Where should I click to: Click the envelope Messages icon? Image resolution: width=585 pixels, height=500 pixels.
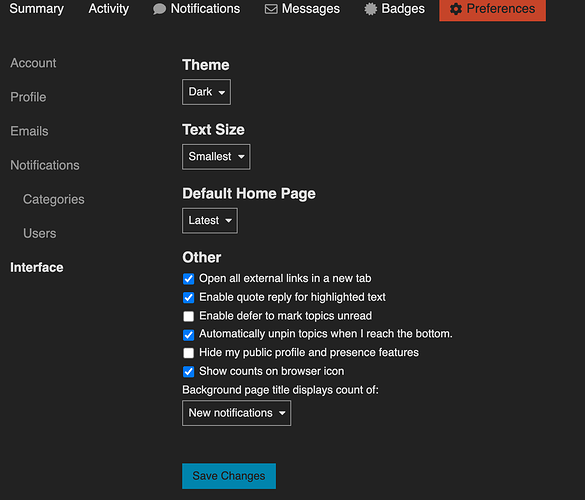point(271,9)
